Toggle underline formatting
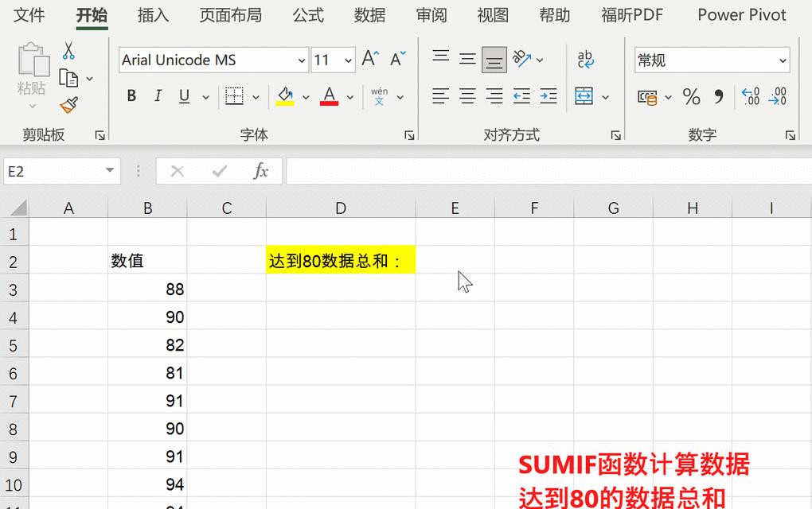Image resolution: width=812 pixels, height=509 pixels. tap(185, 96)
